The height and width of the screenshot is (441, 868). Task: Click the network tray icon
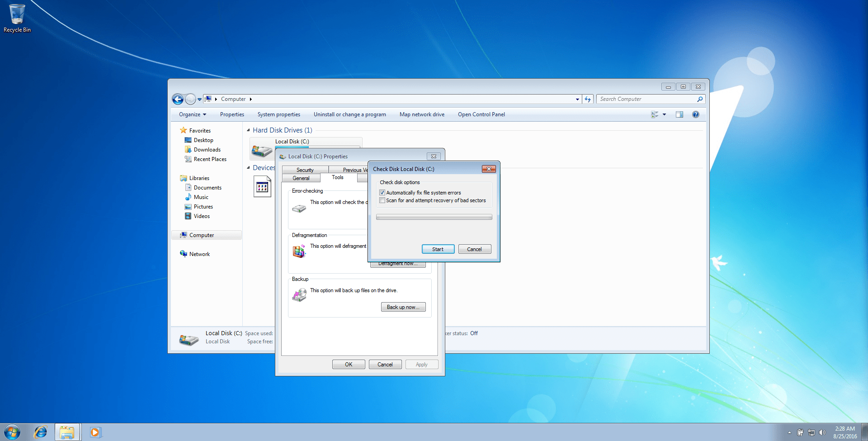pyautogui.click(x=811, y=432)
